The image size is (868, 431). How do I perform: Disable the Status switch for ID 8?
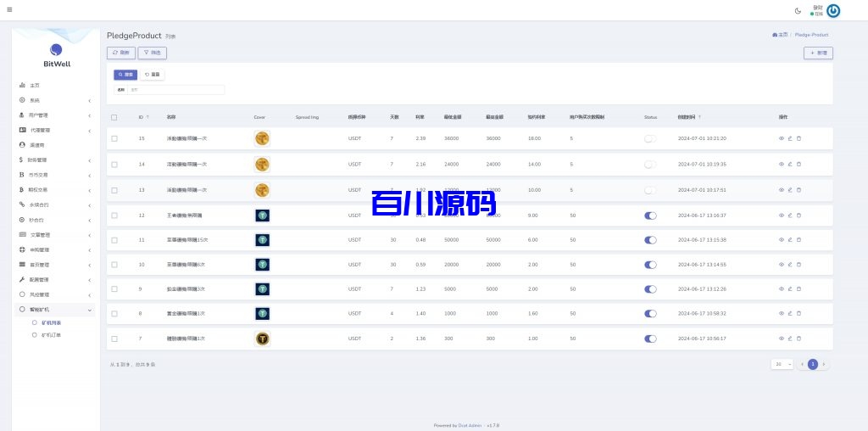650,314
